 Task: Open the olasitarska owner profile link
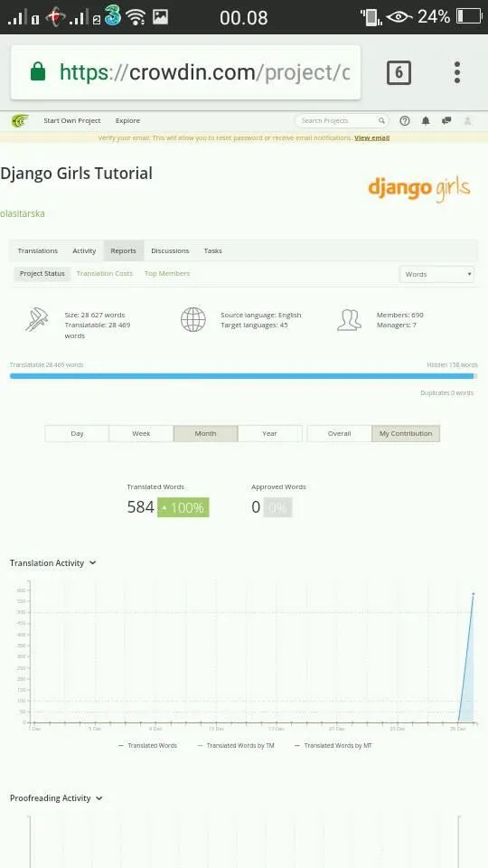tap(23, 213)
